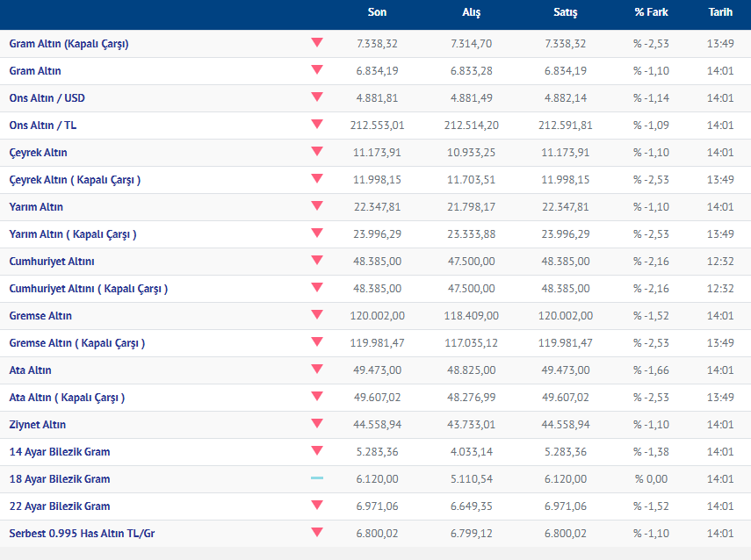Viewport: 751px width, 560px height.
Task: Click the down arrow beside Ziynet Altın
Action: [x=317, y=424]
